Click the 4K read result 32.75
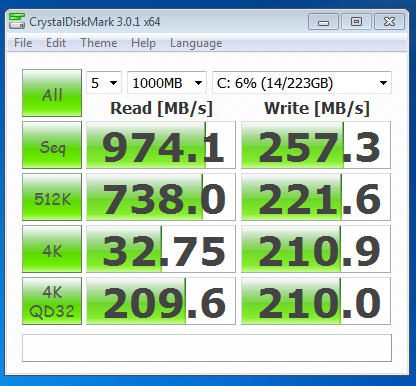 (x=161, y=249)
